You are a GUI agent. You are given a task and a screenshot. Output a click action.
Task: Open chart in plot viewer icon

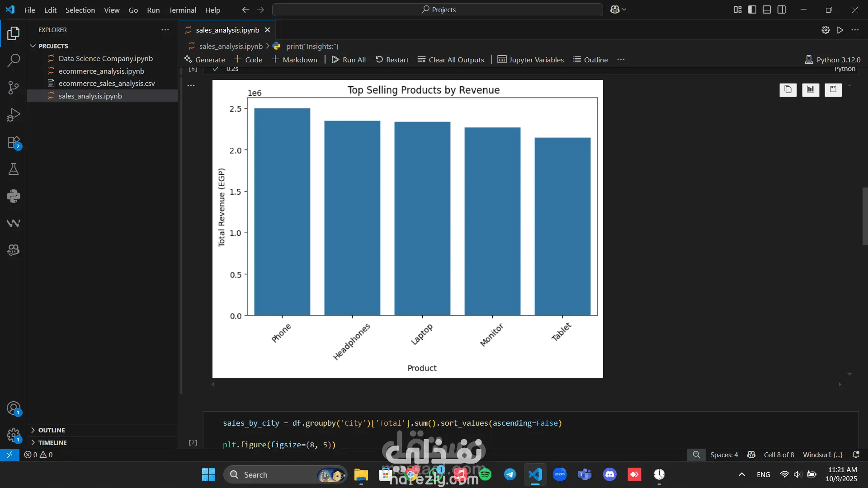click(811, 89)
